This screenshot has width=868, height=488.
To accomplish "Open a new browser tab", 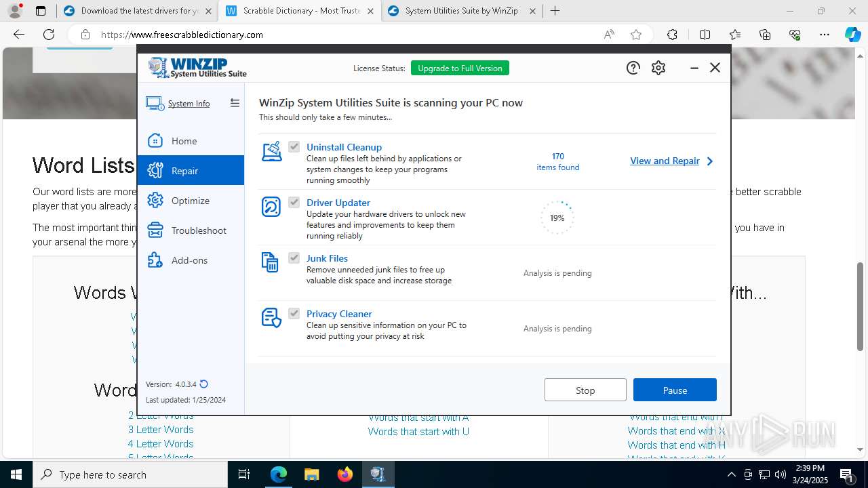I will (555, 11).
